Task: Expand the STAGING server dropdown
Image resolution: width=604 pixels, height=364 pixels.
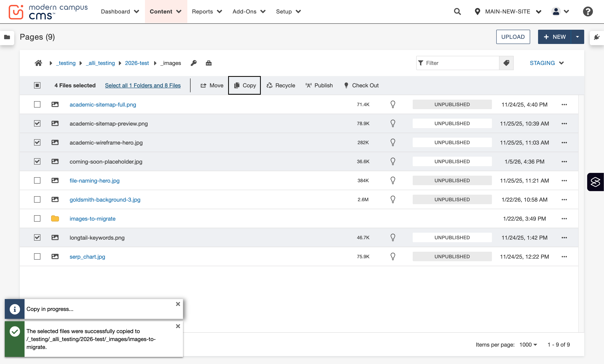Action: tap(547, 63)
